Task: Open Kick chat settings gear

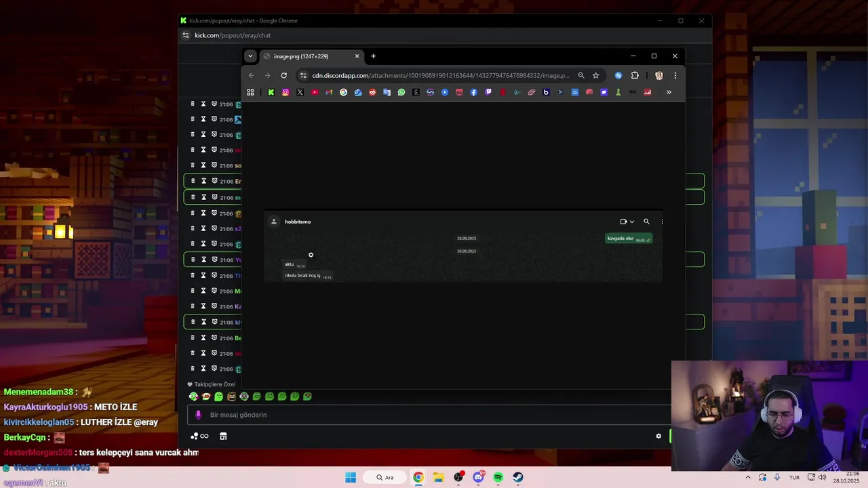Action: coord(658,436)
